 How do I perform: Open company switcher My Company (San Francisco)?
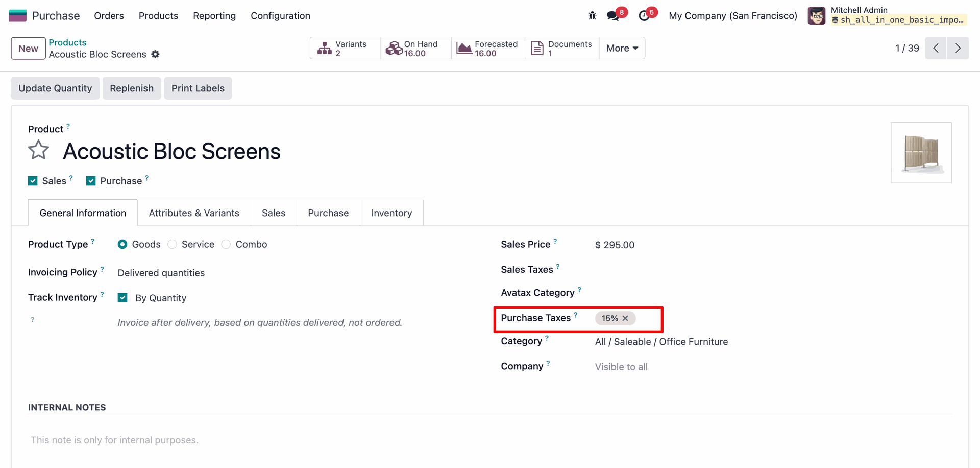(x=732, y=16)
